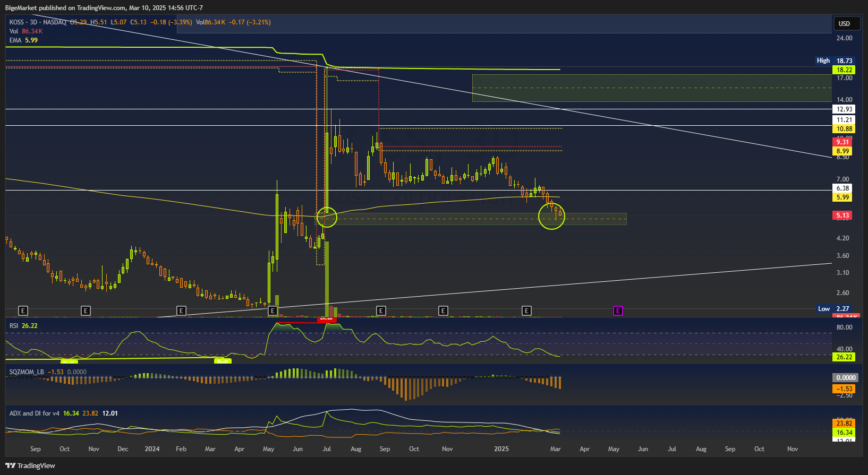868x475 pixels.
Task: Click the green 16.34 ADX axis label
Action: point(844,433)
